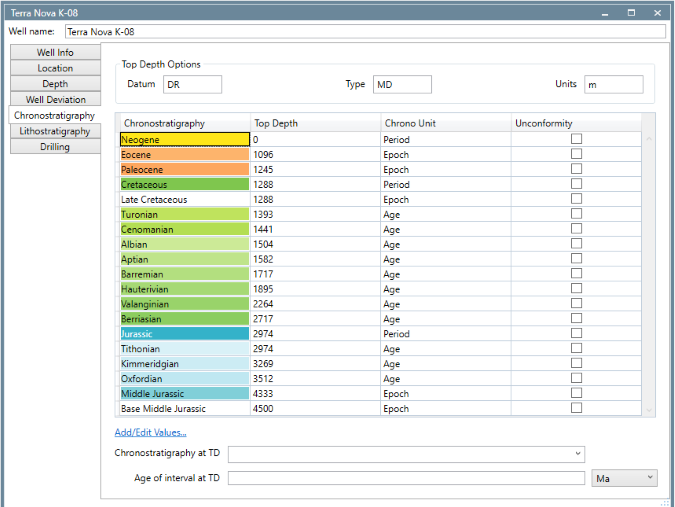Enable Unconformity for Cretaceous row
Viewport: 675px width, 507px height.
pyautogui.click(x=576, y=184)
